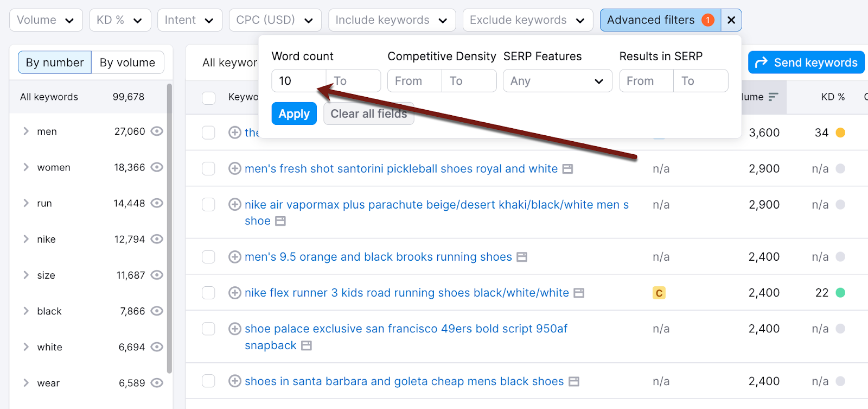Viewport: 868px width, 409px height.
Task: Click Results in SERP From field
Action: pyautogui.click(x=647, y=81)
